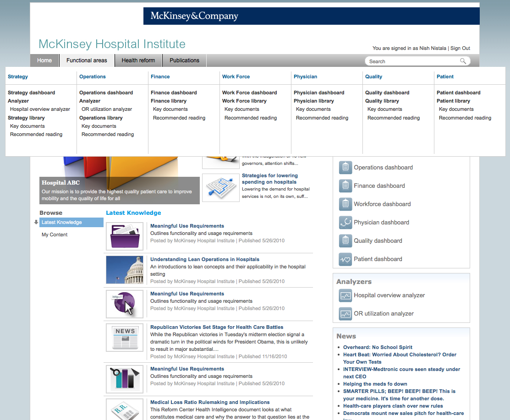510x420 pixels.
Task: Open the Functional areas menu tab
Action: (x=87, y=60)
